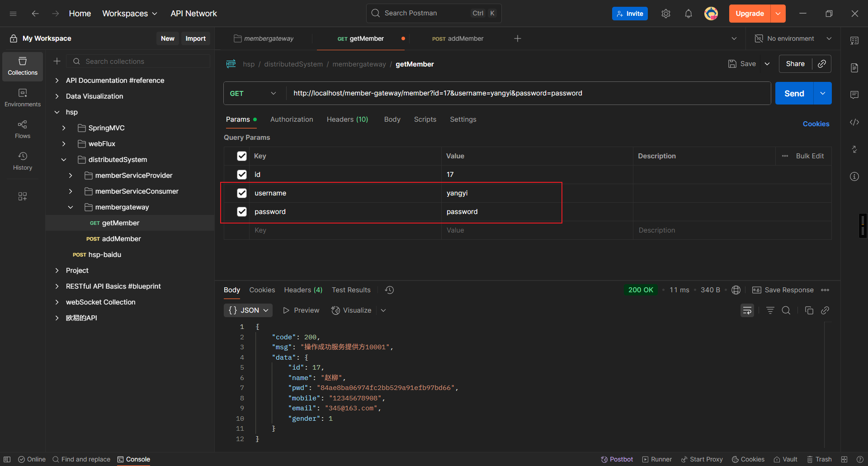Image resolution: width=868 pixels, height=466 pixels.
Task: Open the Flows sidebar panel
Action: click(x=23, y=129)
